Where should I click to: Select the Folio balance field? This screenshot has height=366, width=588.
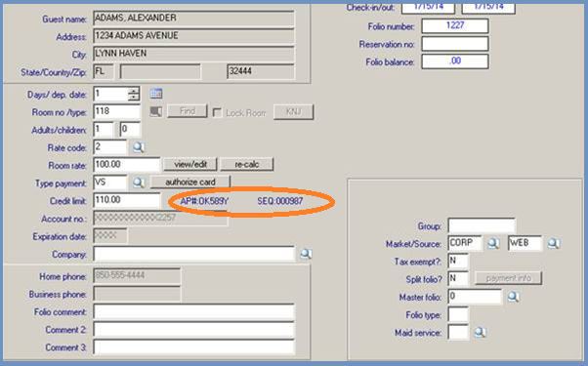(x=455, y=61)
